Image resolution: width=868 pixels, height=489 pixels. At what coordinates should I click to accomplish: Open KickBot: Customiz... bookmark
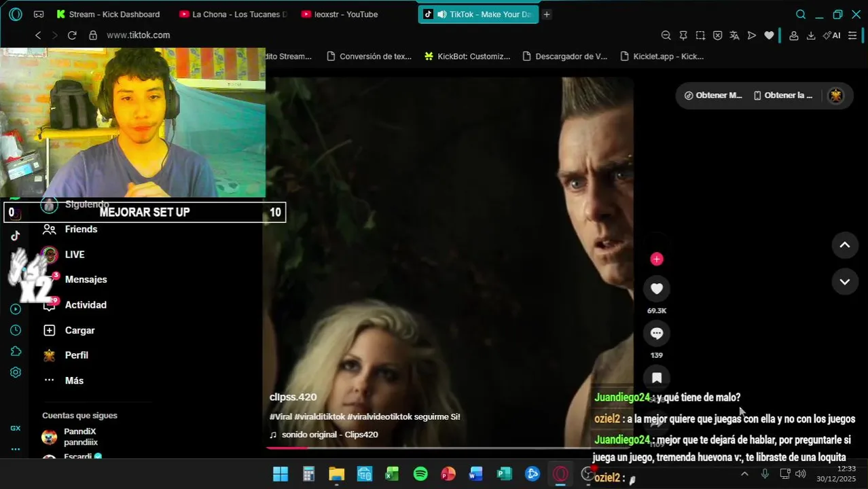coord(467,56)
